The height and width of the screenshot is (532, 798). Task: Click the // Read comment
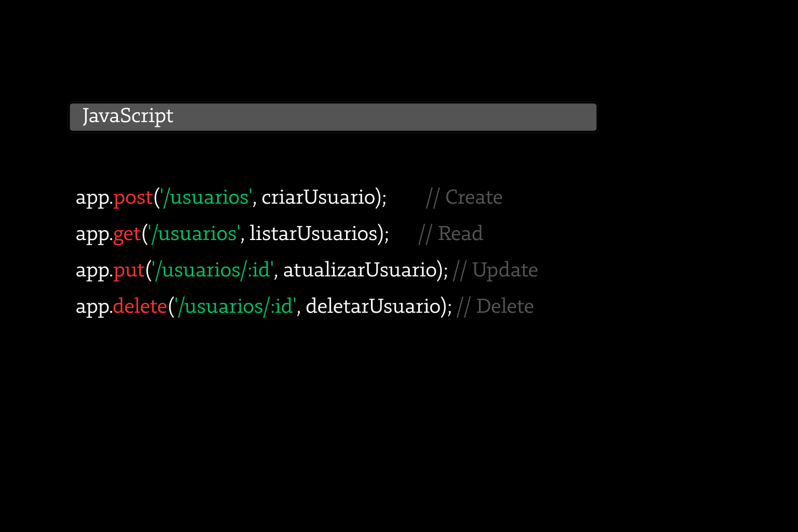[x=450, y=234]
